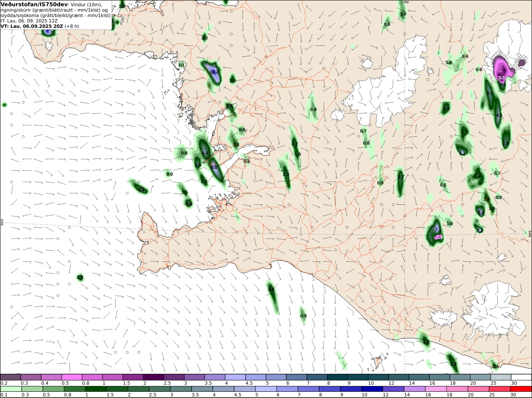Select the 5.7 precipitation value label
532x398 pixels.
[x=462, y=153]
